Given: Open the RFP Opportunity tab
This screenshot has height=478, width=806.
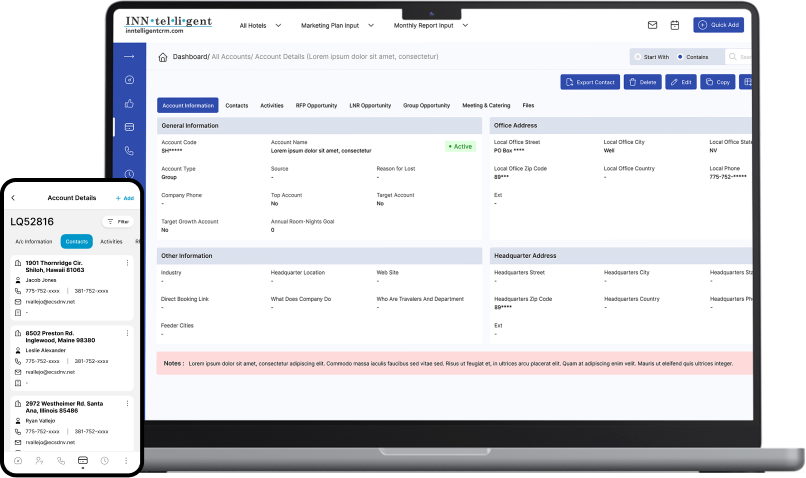Looking at the screenshot, I should coord(316,105).
